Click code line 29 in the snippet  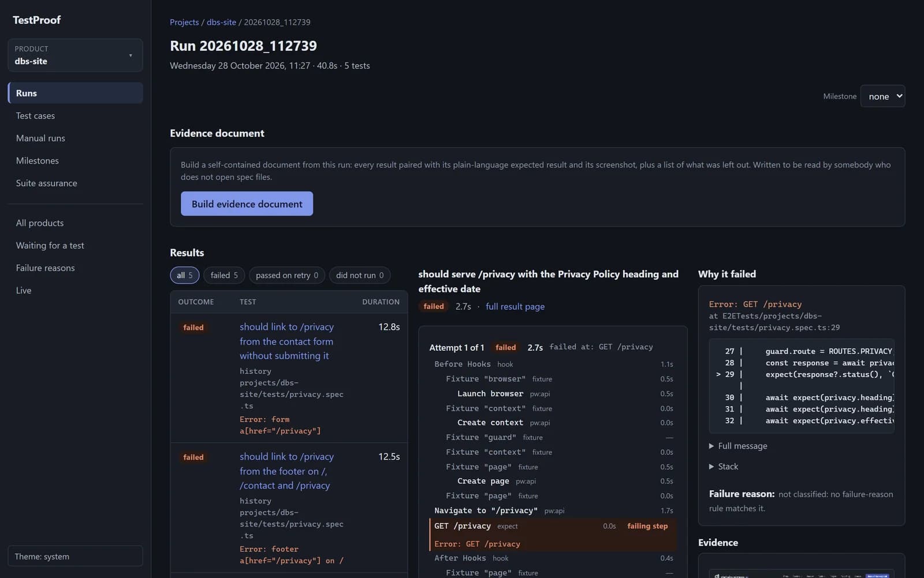(803, 375)
